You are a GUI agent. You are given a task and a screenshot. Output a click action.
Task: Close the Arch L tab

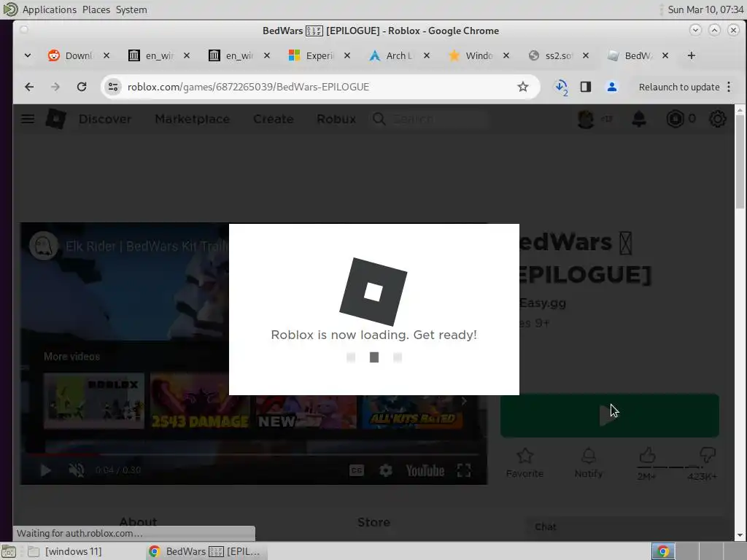click(426, 55)
